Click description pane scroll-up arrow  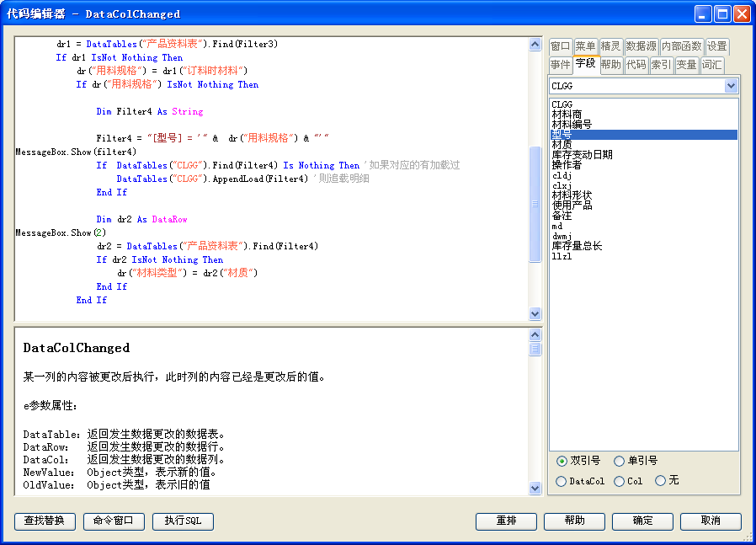click(535, 334)
